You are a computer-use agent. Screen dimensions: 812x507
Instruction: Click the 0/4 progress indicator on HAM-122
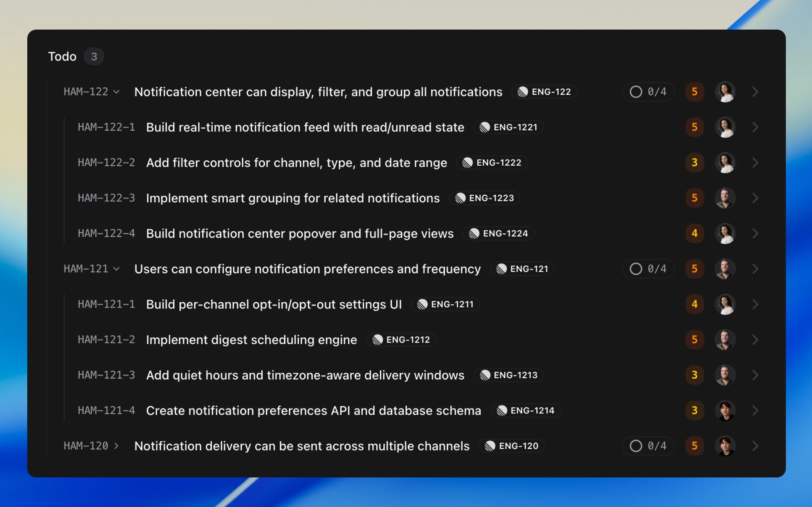click(648, 91)
